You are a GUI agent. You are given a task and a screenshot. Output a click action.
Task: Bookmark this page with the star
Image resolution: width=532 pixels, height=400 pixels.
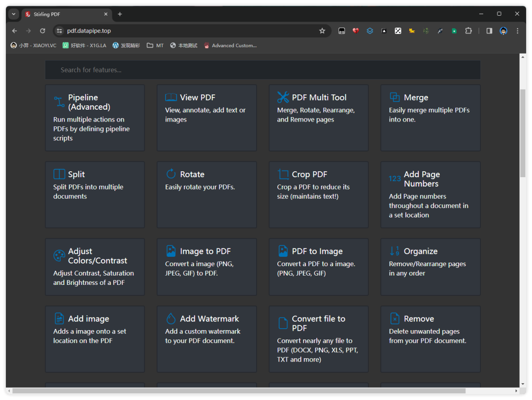coord(322,31)
